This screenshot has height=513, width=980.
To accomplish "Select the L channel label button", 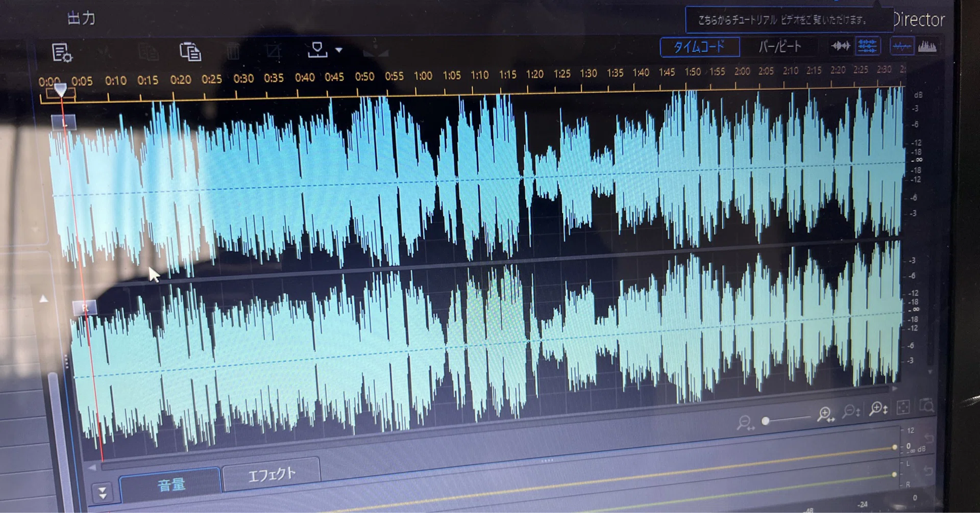I will [x=64, y=122].
